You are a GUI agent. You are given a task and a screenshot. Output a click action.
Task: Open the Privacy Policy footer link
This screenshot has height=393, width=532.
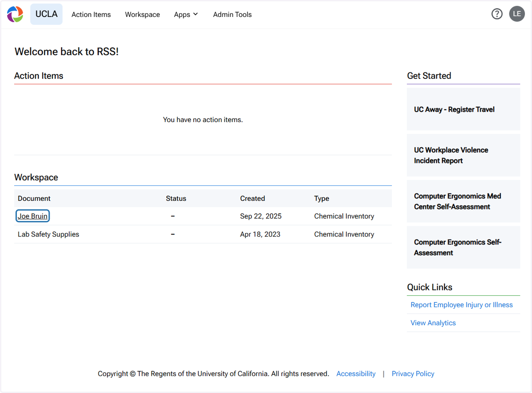click(x=413, y=374)
